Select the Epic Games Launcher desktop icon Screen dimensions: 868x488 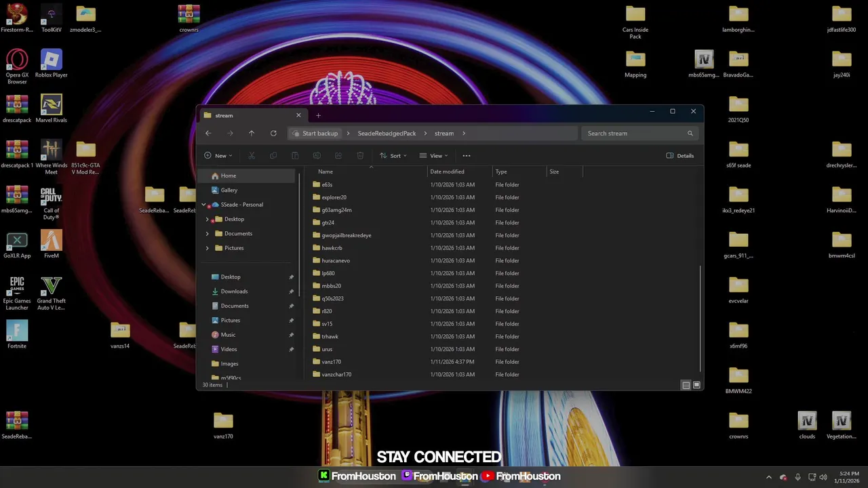click(x=17, y=292)
